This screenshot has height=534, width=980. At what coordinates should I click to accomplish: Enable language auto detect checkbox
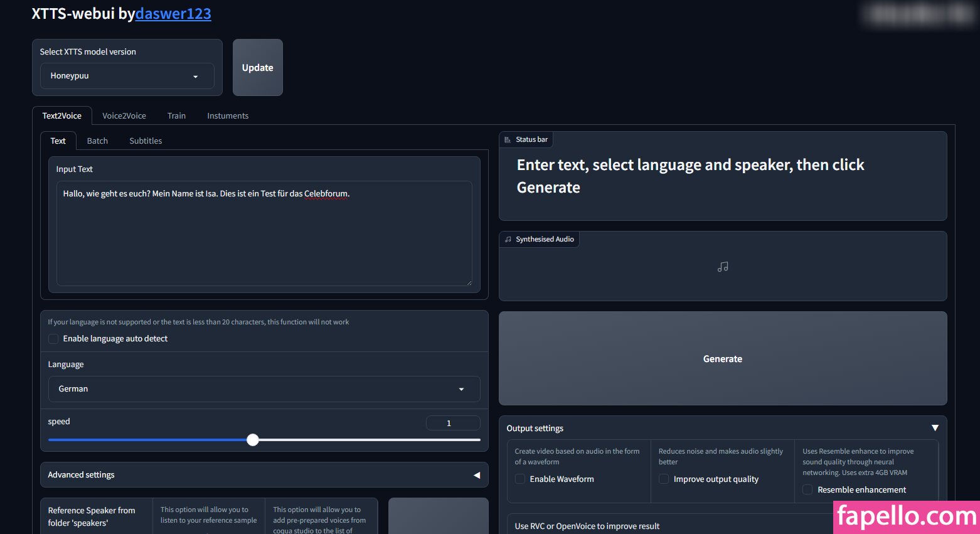[x=53, y=339]
